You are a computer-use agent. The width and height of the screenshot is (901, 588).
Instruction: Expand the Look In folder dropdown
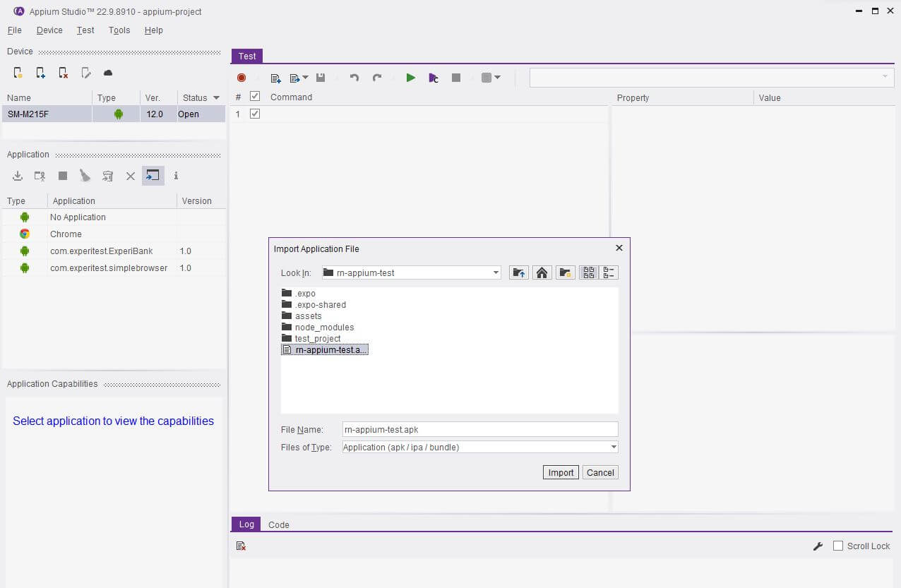[x=496, y=273]
